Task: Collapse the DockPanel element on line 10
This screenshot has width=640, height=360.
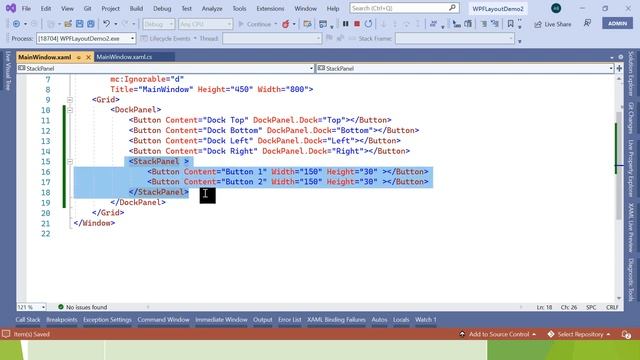Action: click(70, 110)
